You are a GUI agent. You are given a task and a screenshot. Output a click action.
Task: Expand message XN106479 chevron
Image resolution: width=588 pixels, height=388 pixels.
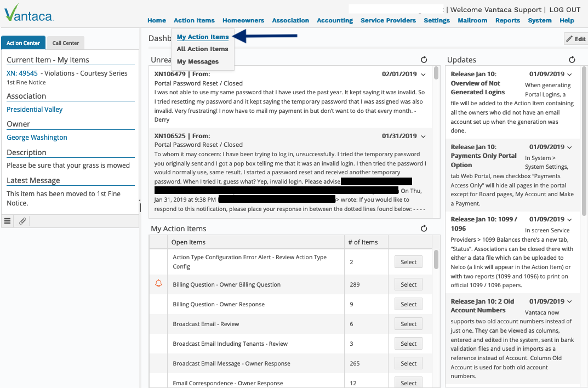click(424, 75)
